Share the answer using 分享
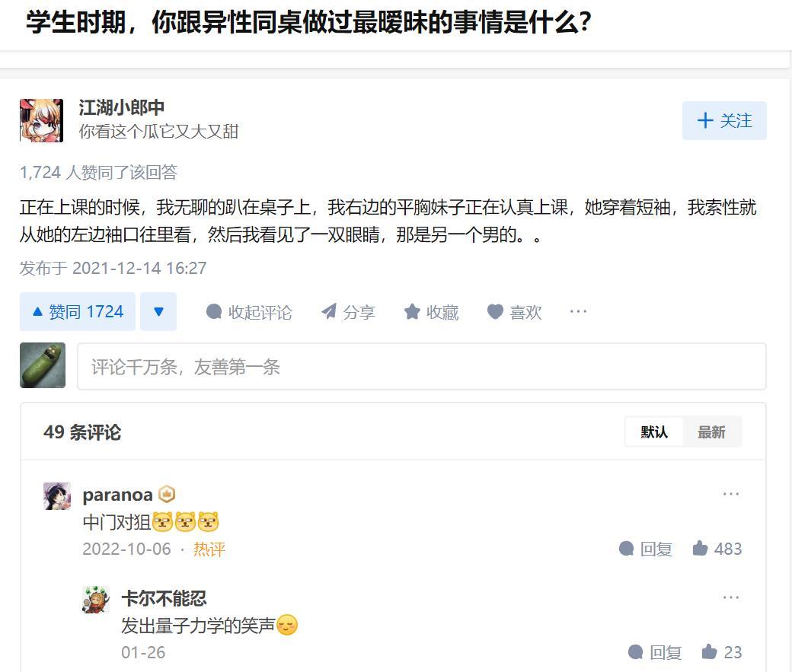This screenshot has width=792, height=672. 349,312
